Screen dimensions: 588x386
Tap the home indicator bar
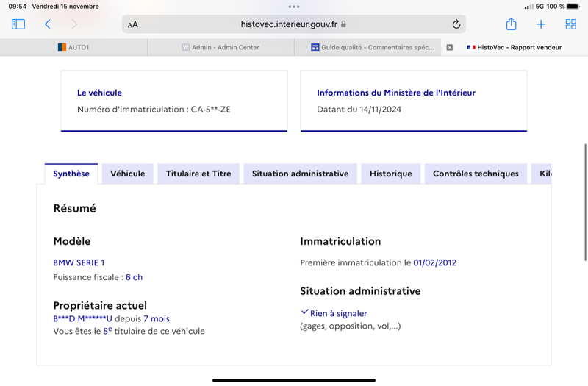294,380
